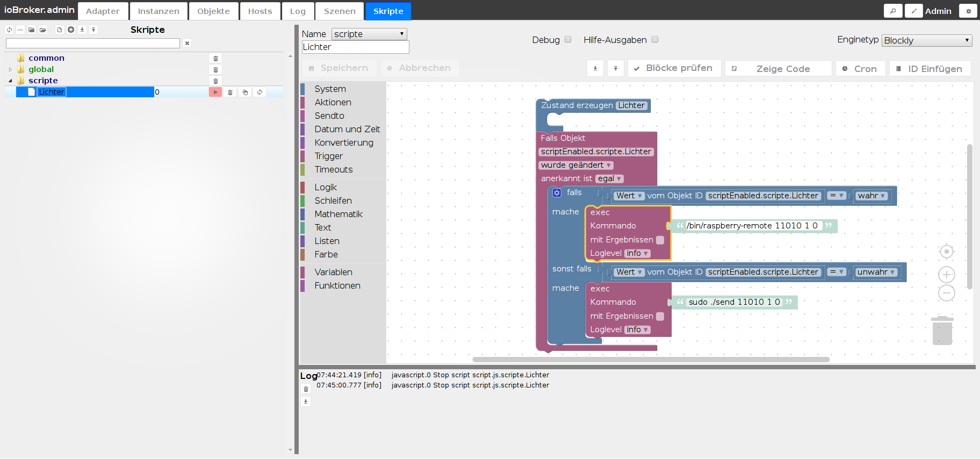Open the gear settings icon in top bar
Image resolution: width=980 pixels, height=459 pixels.
[968, 11]
